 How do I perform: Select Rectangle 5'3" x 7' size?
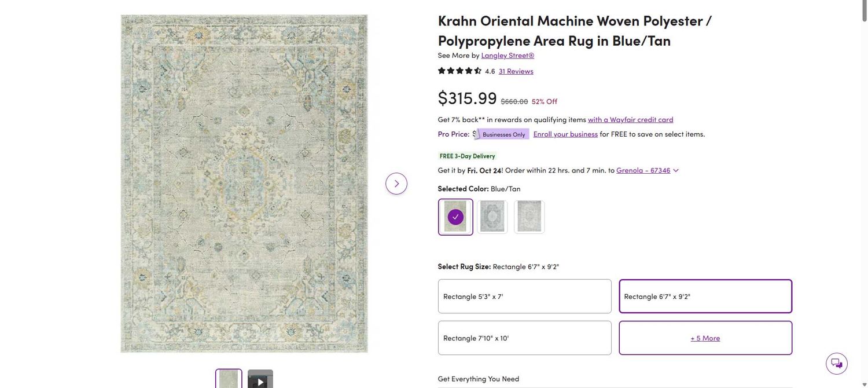(524, 297)
